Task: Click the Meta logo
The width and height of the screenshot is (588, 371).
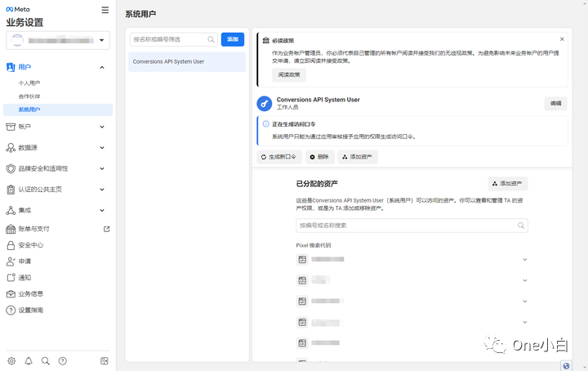Action: [x=18, y=9]
